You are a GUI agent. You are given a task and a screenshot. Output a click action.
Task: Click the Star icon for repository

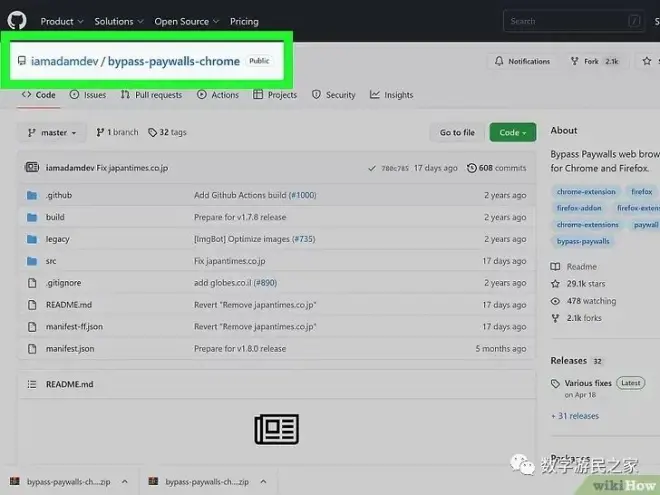647,61
